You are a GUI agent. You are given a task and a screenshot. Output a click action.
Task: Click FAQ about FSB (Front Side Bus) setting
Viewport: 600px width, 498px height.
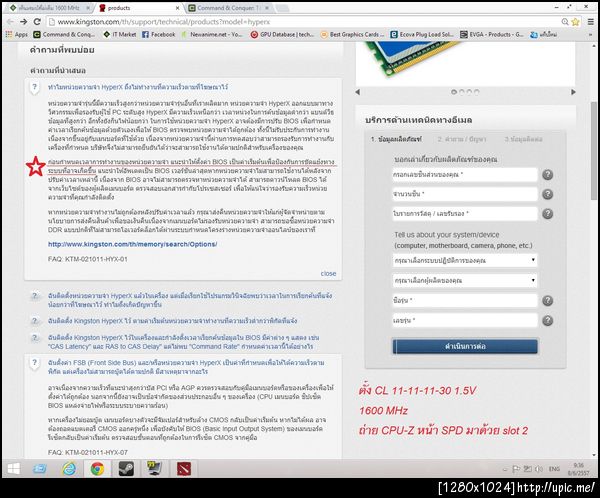tap(186, 367)
